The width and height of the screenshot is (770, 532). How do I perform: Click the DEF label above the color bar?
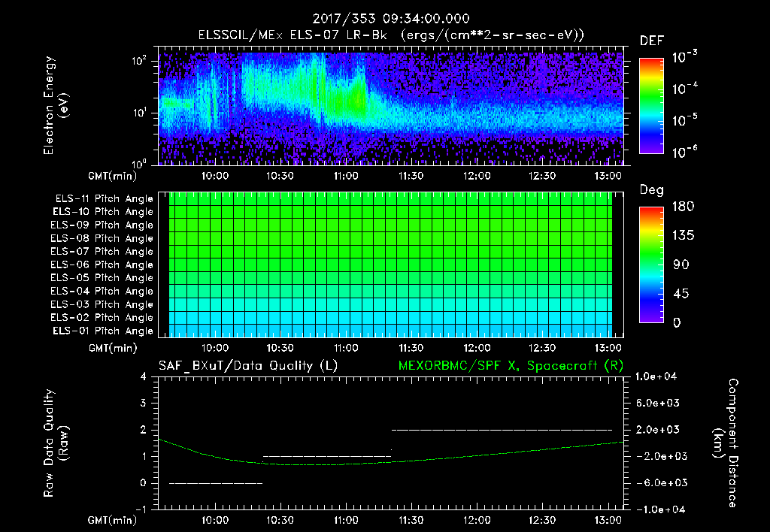(x=651, y=41)
